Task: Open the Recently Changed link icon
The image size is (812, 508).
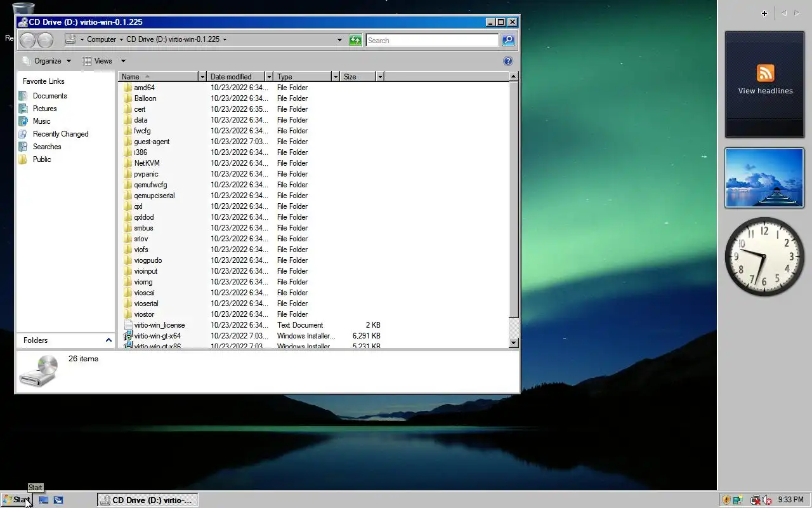Action: click(23, 134)
